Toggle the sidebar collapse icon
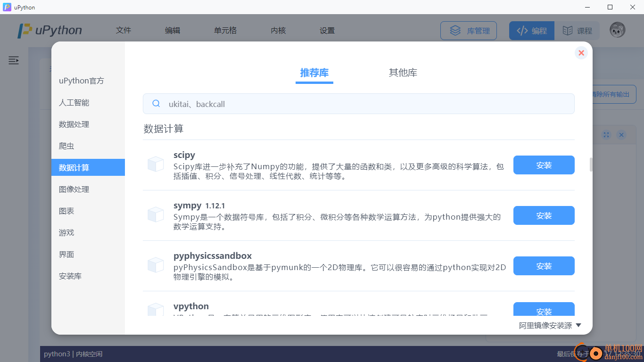The image size is (644, 362). coord(14,60)
